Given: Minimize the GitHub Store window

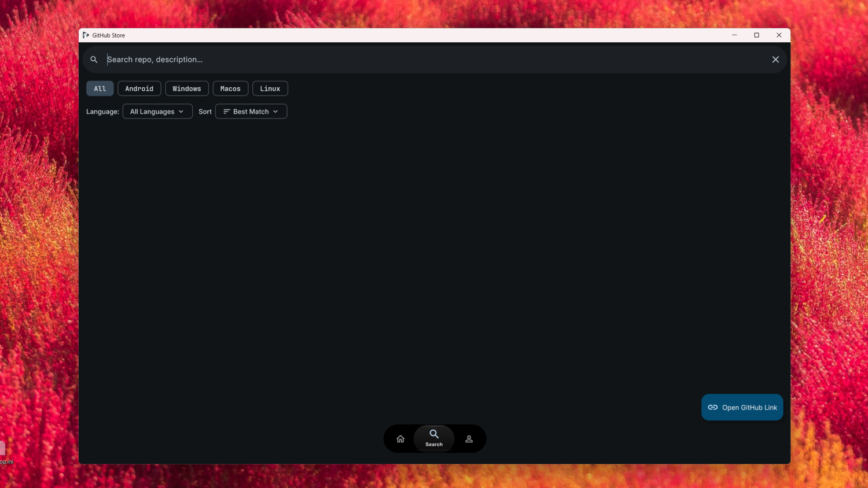Looking at the screenshot, I should click(x=734, y=35).
